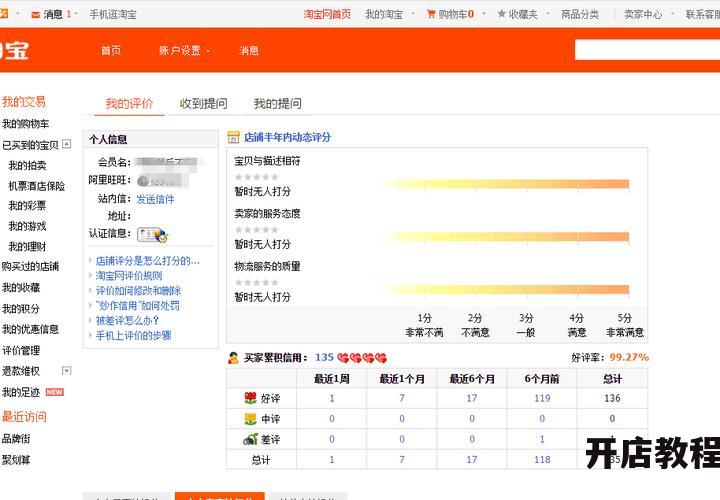Go to 我的购物车 in sidebar
The width and height of the screenshot is (720, 500).
[25, 124]
